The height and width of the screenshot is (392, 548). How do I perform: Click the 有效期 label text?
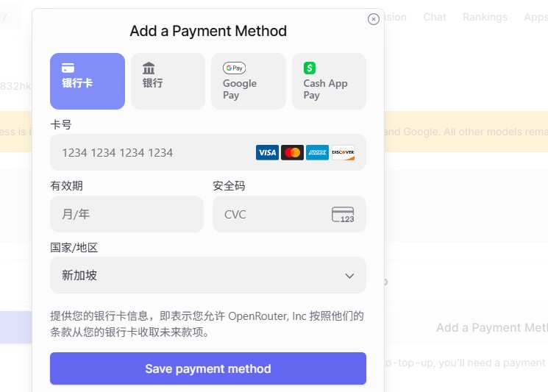click(66, 185)
